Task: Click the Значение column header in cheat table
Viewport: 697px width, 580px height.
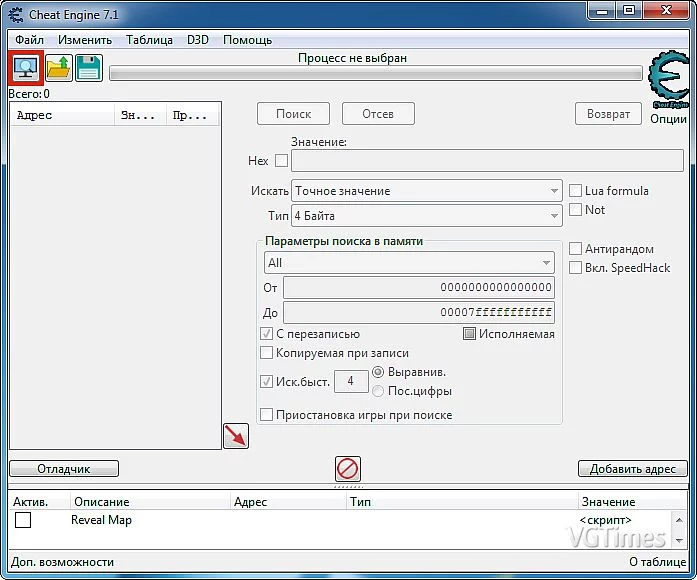Action: point(632,502)
